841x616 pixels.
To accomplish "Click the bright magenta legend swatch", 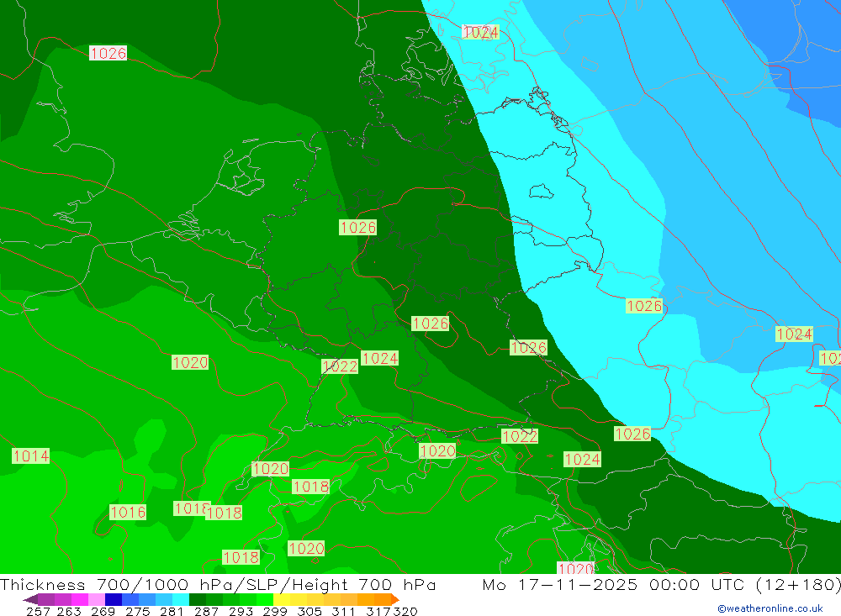I will (79, 599).
